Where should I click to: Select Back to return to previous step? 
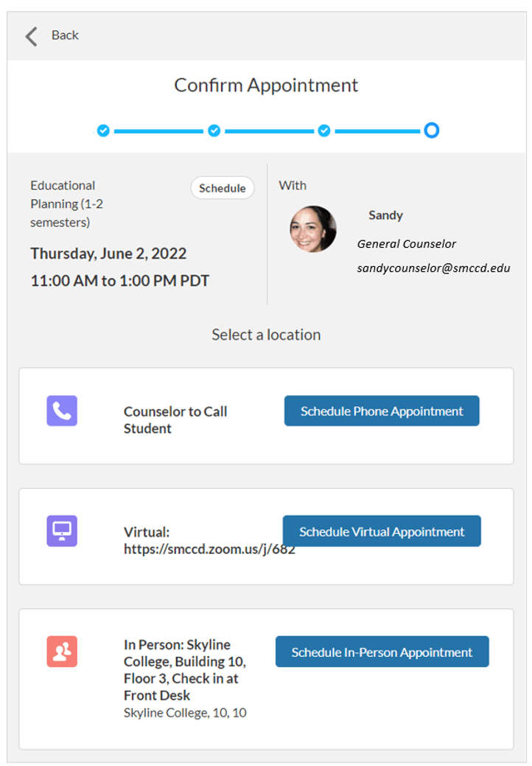click(x=65, y=35)
